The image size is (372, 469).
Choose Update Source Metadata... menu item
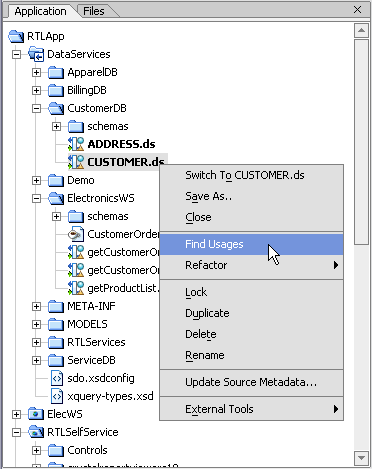click(x=251, y=382)
